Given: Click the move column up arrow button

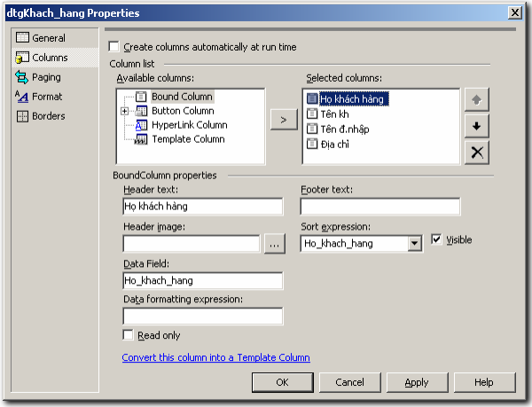Looking at the screenshot, I should (476, 100).
